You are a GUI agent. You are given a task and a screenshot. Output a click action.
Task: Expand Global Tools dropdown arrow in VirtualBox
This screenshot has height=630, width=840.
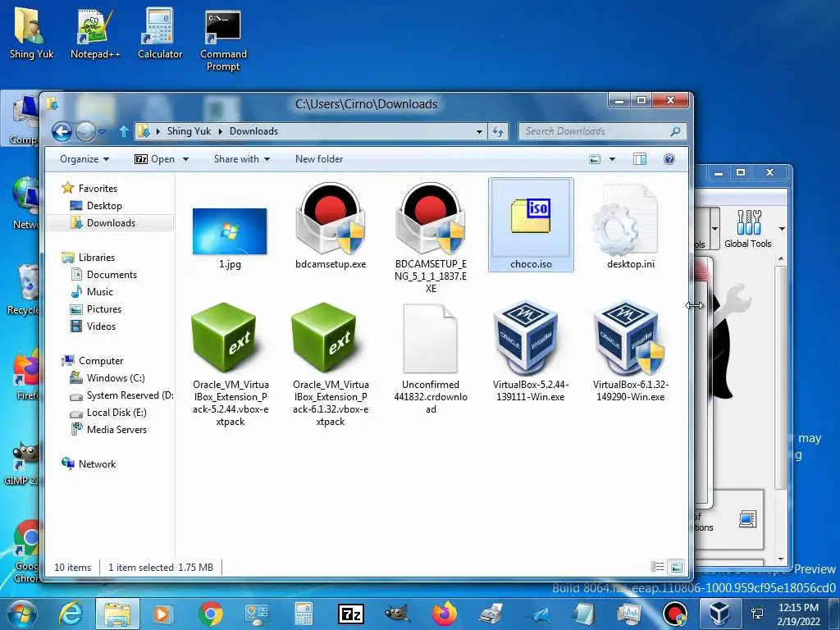coord(782,229)
